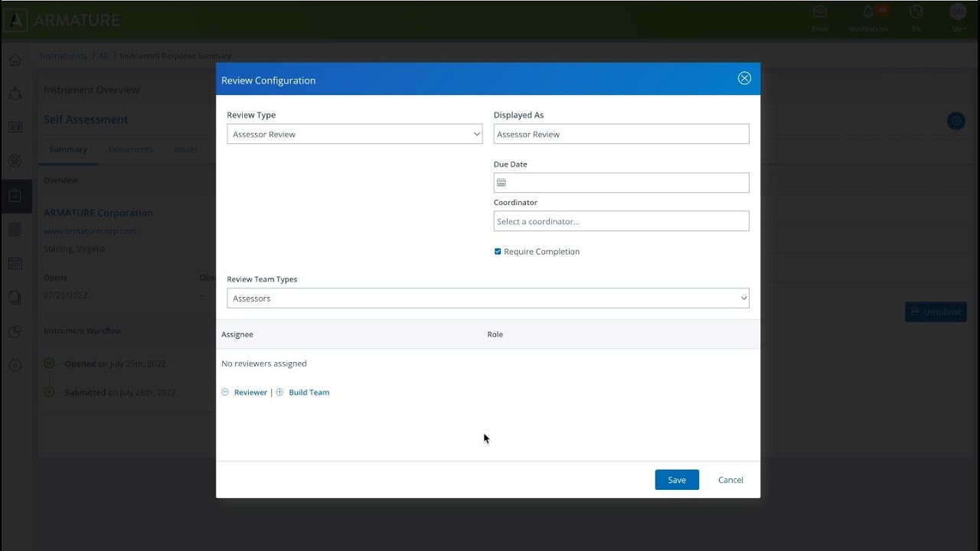Open the organization hierarchy sidebar icon
Image resolution: width=980 pixels, height=551 pixels.
tap(15, 93)
